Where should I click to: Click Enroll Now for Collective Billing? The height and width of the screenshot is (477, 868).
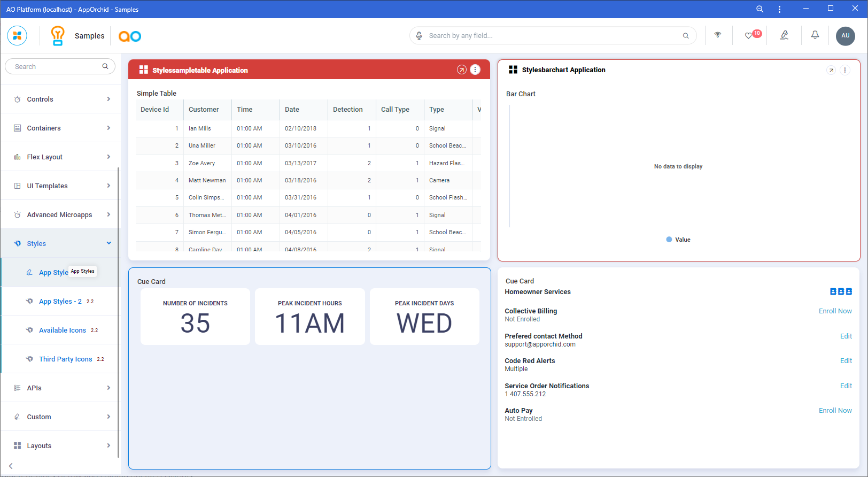point(835,311)
